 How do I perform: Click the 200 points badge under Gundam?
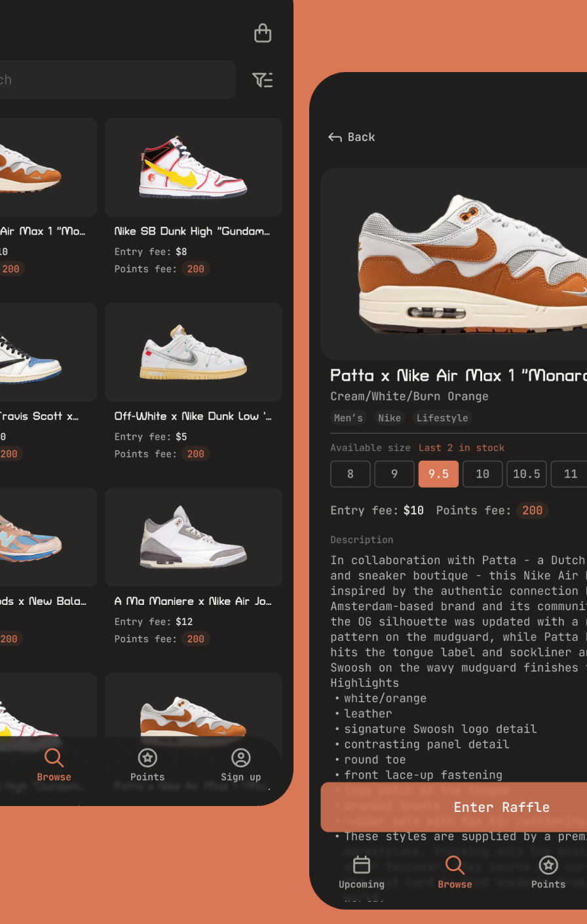(x=196, y=269)
